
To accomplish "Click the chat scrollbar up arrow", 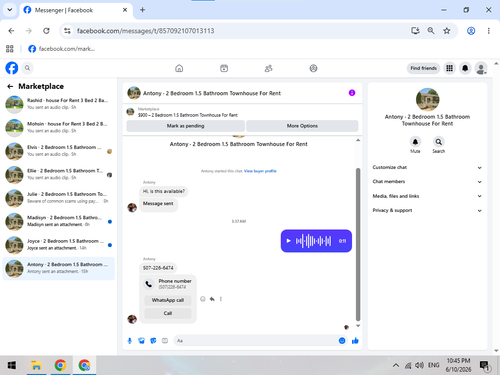I will 358,140.
